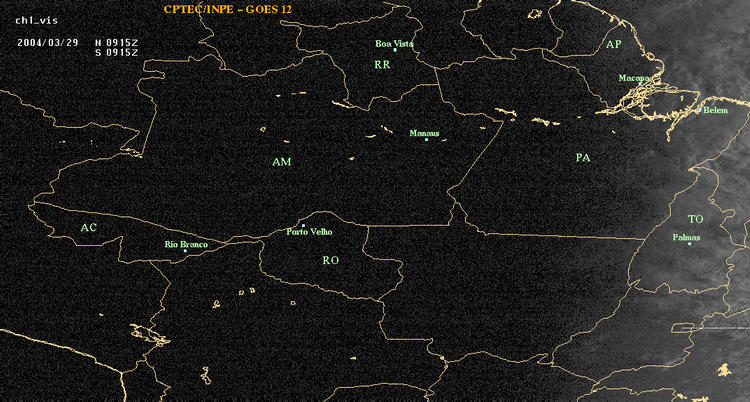Viewport: 750px width, 402px height.
Task: Select the AC state label
Action: 88,228
